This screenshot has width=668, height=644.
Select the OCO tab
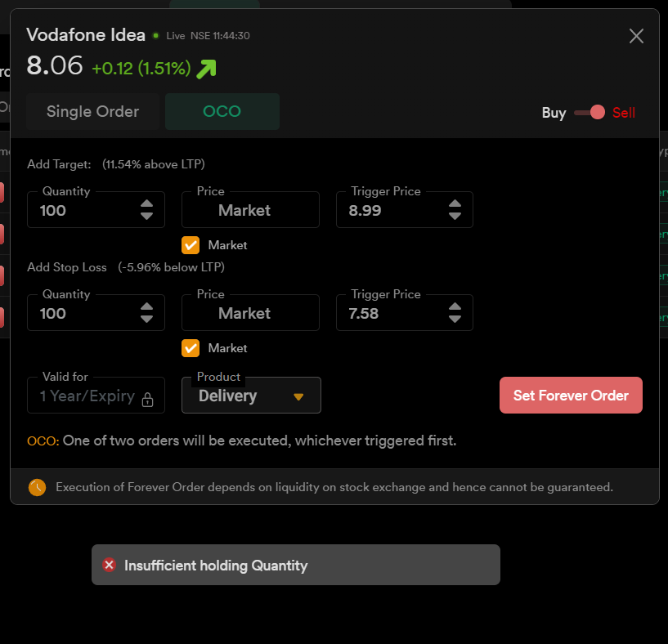pyautogui.click(x=222, y=112)
